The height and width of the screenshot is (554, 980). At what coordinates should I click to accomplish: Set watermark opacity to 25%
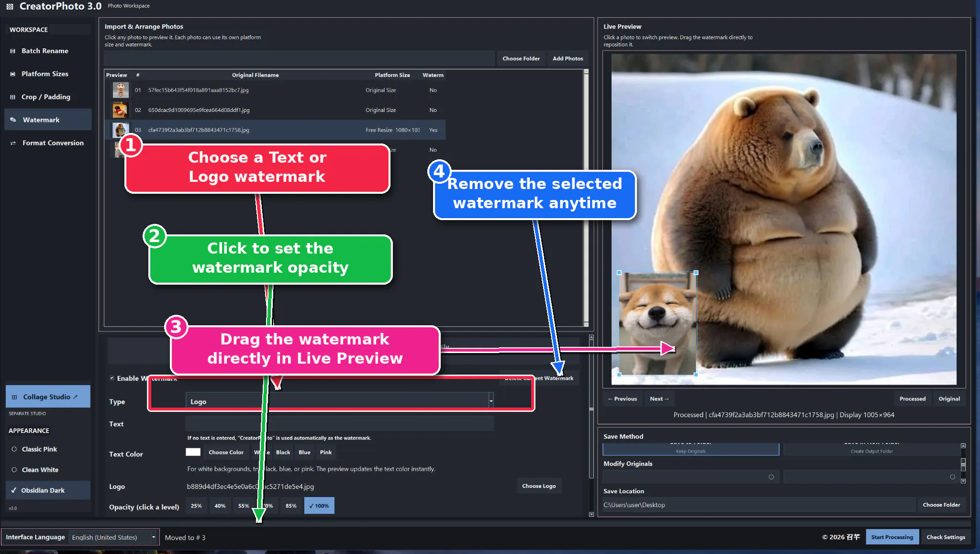pos(196,506)
